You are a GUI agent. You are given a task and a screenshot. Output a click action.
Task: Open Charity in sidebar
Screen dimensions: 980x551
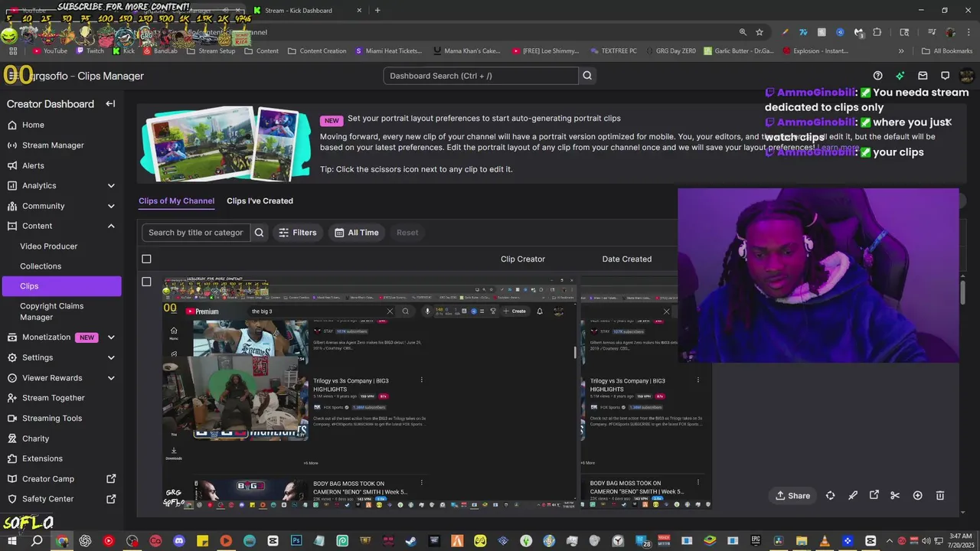[x=35, y=439]
